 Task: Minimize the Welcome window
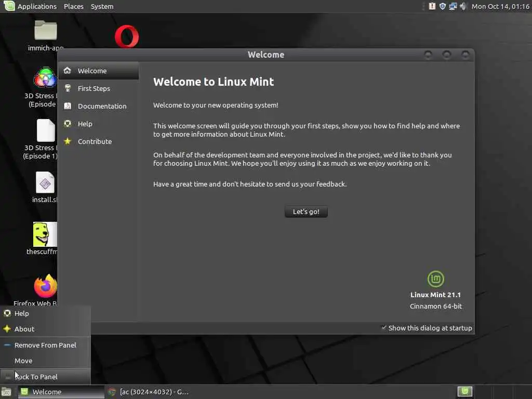pyautogui.click(x=428, y=54)
